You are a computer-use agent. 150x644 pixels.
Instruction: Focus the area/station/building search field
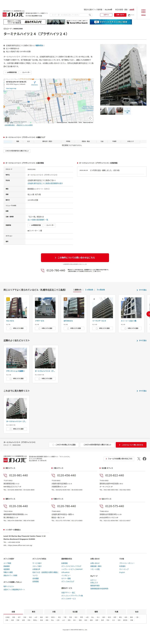(71, 15)
